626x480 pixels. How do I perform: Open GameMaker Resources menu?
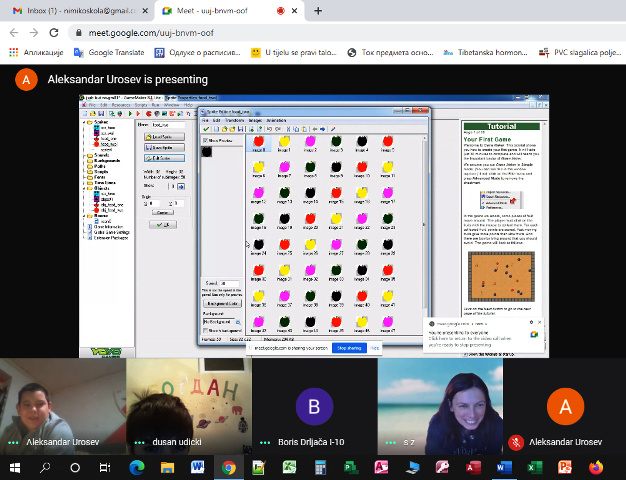[x=121, y=105]
